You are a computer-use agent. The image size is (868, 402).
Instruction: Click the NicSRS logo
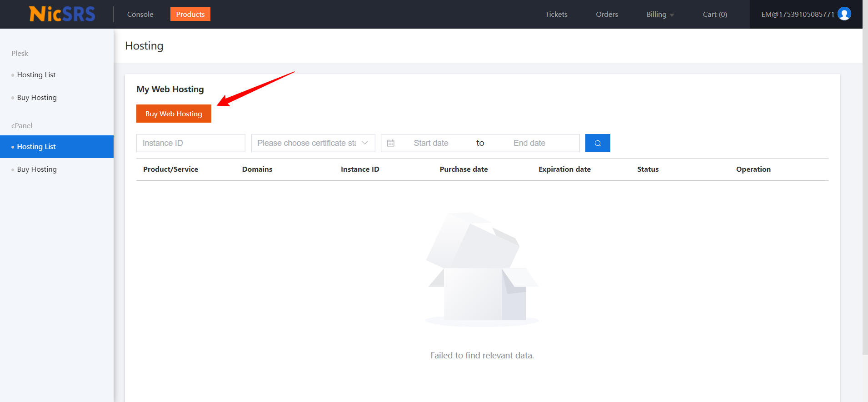pos(62,14)
